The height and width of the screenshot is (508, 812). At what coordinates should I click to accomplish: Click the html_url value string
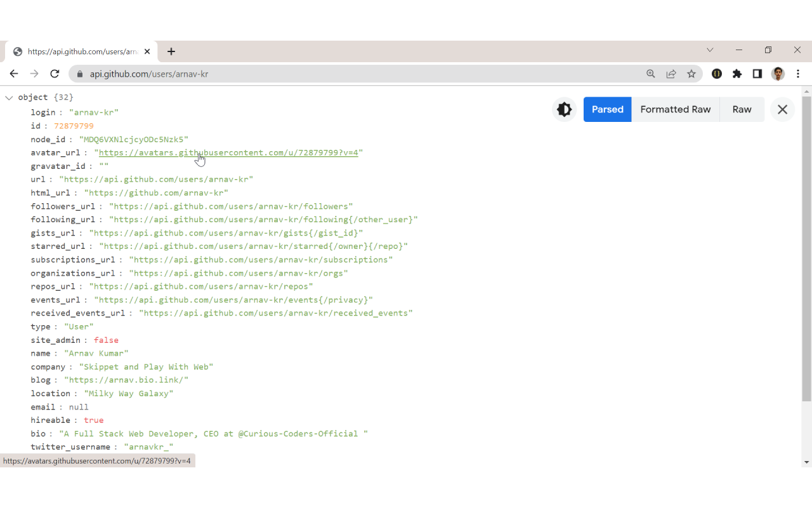(156, 192)
